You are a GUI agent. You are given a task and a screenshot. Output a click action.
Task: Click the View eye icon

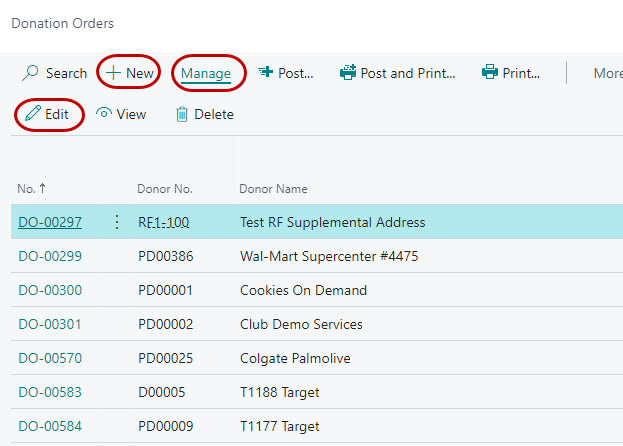pos(104,114)
